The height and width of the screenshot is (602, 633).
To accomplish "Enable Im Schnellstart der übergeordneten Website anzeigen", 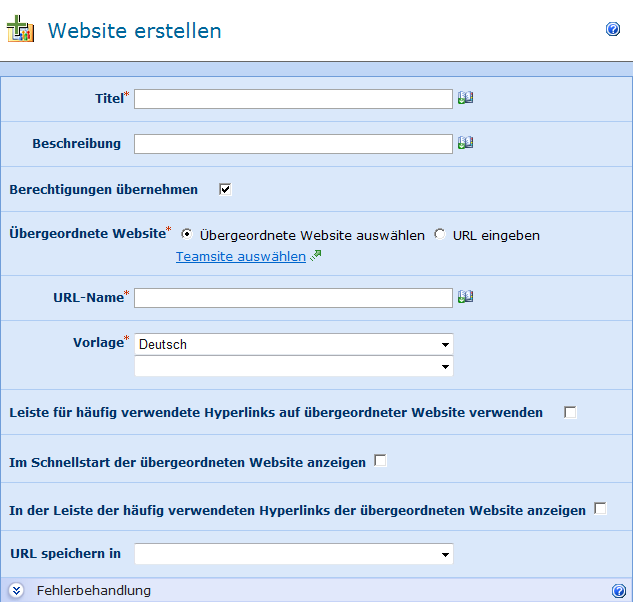I will pos(380,460).
